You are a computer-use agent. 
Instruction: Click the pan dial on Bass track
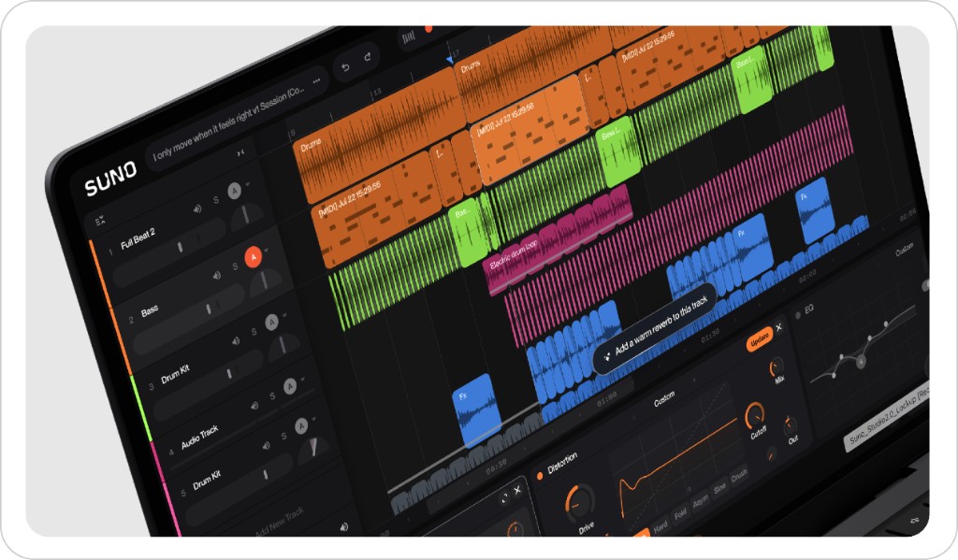point(264,282)
